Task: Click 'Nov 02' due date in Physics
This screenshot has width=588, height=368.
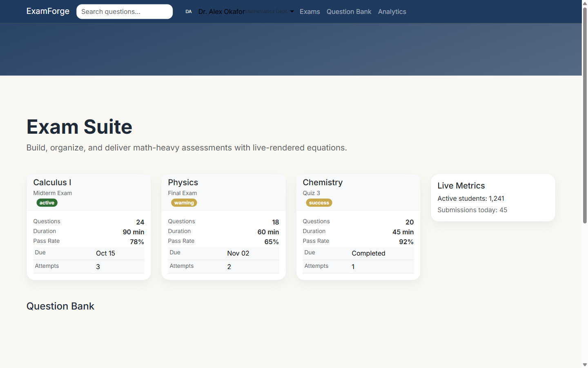Action: [x=238, y=253]
